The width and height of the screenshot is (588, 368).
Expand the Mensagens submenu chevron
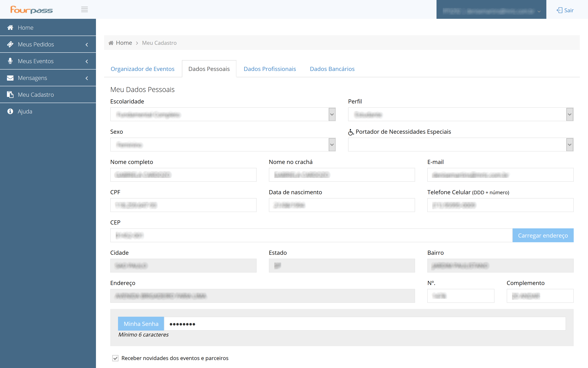[x=87, y=78]
